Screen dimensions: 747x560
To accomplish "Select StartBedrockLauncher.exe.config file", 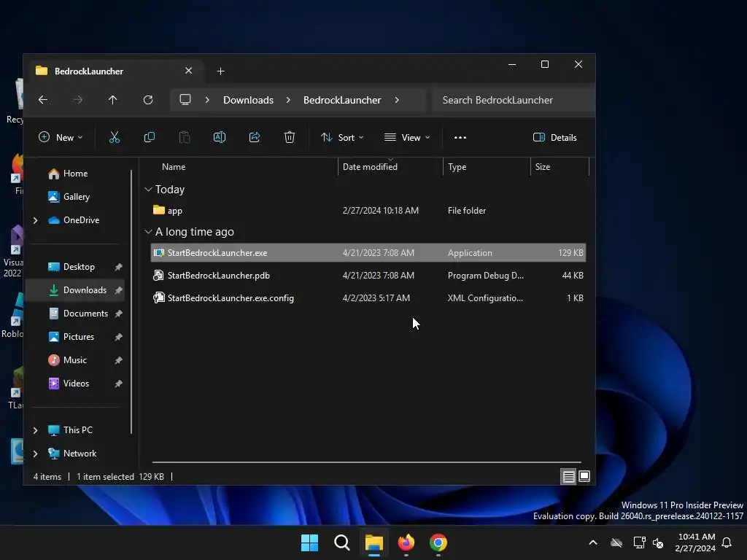I will (368, 298).
